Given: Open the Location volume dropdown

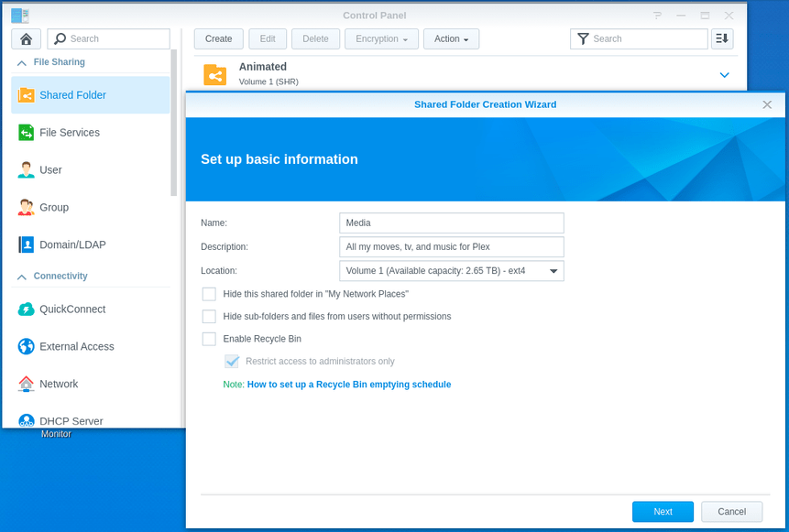Looking at the screenshot, I should (x=452, y=270).
